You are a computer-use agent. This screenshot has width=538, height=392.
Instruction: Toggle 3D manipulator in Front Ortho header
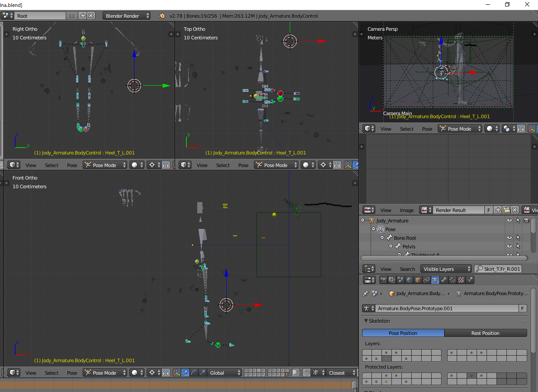pos(176,373)
